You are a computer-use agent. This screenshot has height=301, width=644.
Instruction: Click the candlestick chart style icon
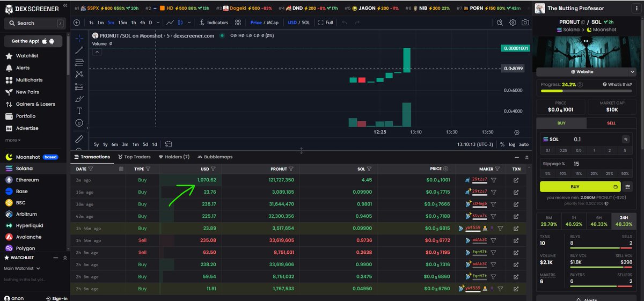pos(181,23)
